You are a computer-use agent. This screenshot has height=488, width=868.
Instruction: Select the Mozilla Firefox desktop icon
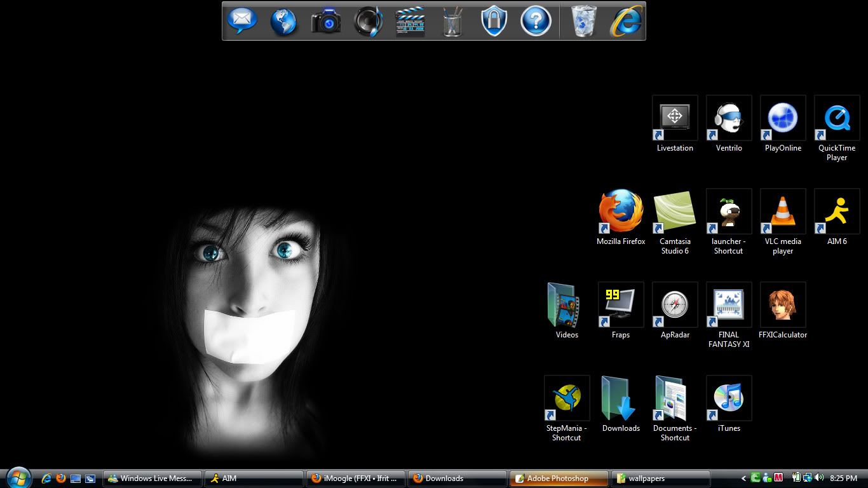pos(621,212)
